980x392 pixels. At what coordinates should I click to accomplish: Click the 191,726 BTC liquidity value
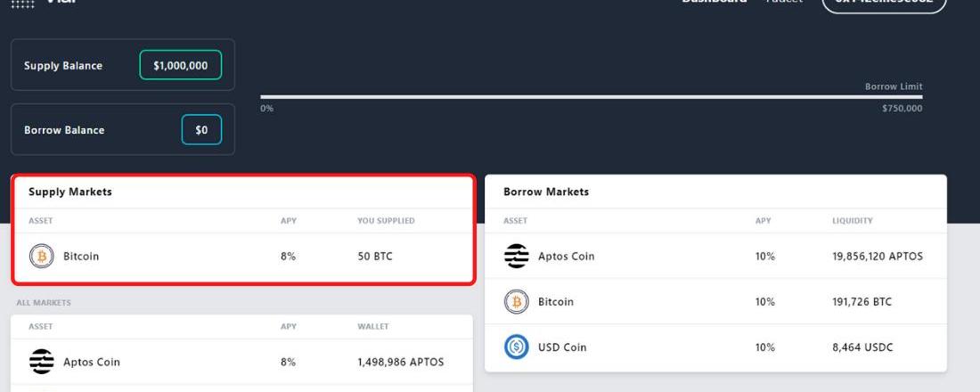pos(862,302)
